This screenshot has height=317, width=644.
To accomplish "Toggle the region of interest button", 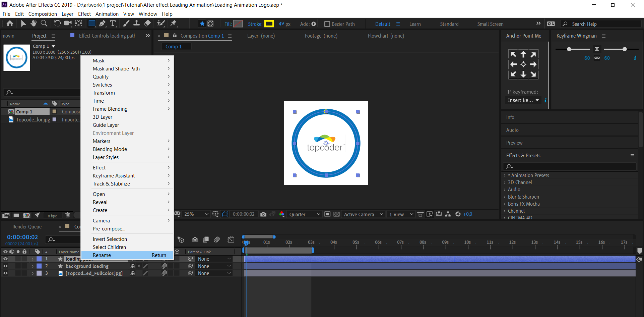I will point(327,214).
